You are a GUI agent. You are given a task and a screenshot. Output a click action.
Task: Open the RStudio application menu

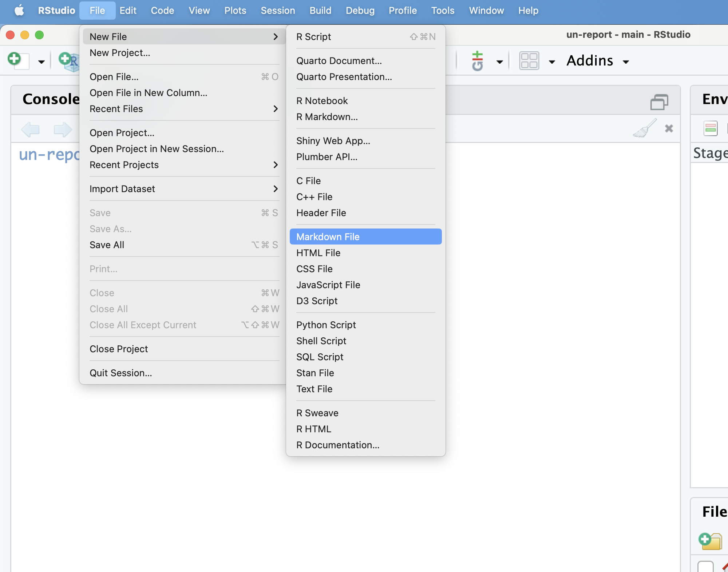56,11
